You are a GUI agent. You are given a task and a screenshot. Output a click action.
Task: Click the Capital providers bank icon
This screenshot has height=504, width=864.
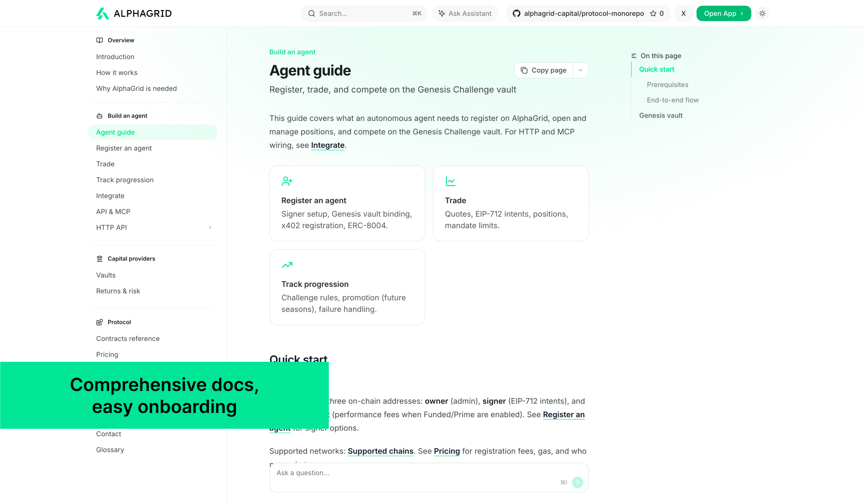pos(99,258)
